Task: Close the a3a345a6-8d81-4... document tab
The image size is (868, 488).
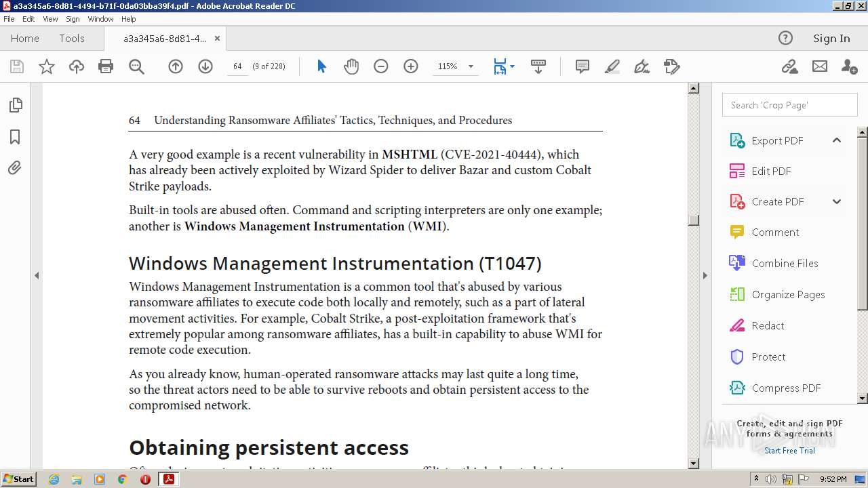Action: pyautogui.click(x=217, y=39)
